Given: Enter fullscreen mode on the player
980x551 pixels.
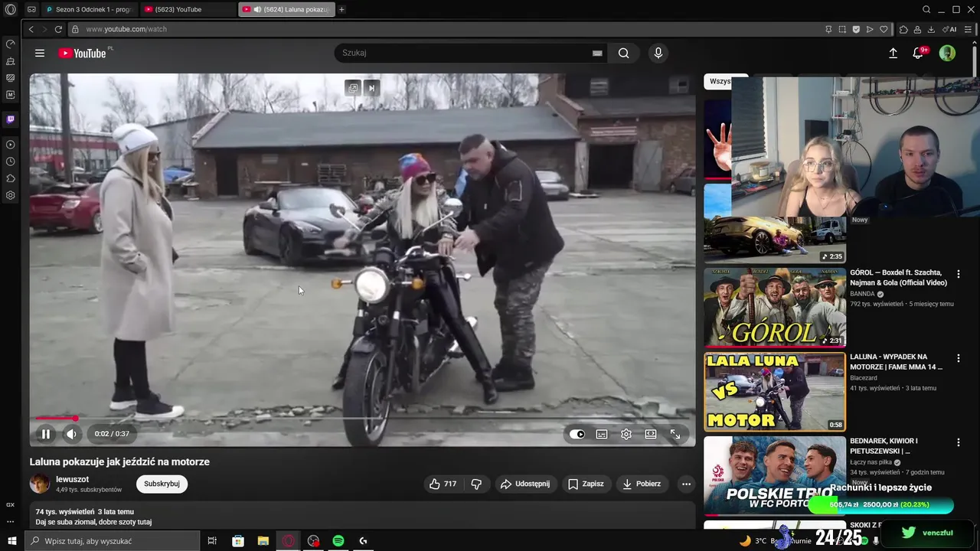Looking at the screenshot, I should point(675,434).
